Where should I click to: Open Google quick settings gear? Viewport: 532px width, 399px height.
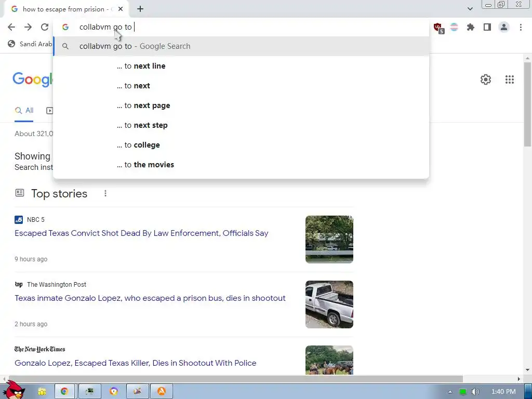(486, 79)
